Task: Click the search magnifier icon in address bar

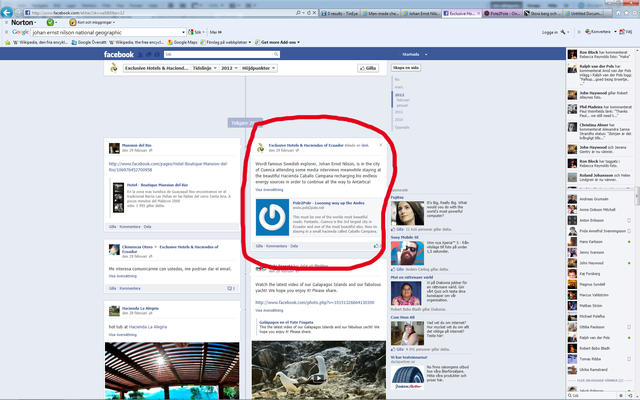Action: [x=298, y=13]
